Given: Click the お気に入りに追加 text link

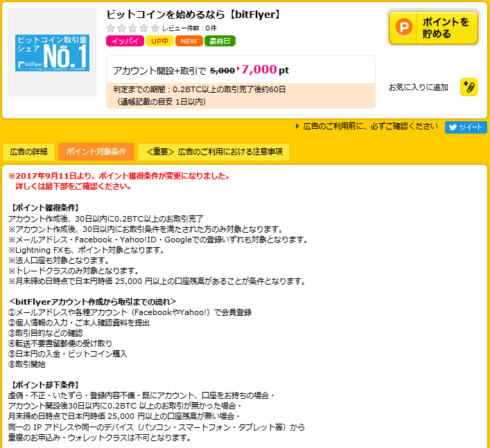Looking at the screenshot, I should click(x=418, y=87).
